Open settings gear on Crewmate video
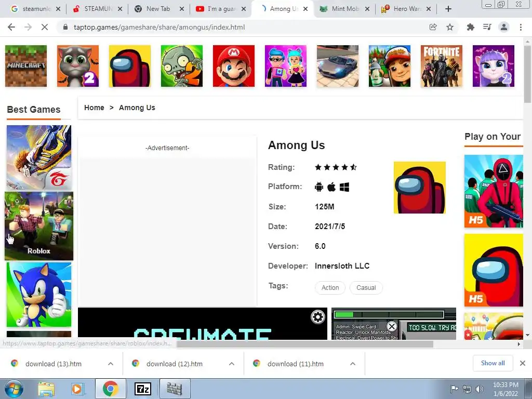532x399 pixels. [318, 317]
